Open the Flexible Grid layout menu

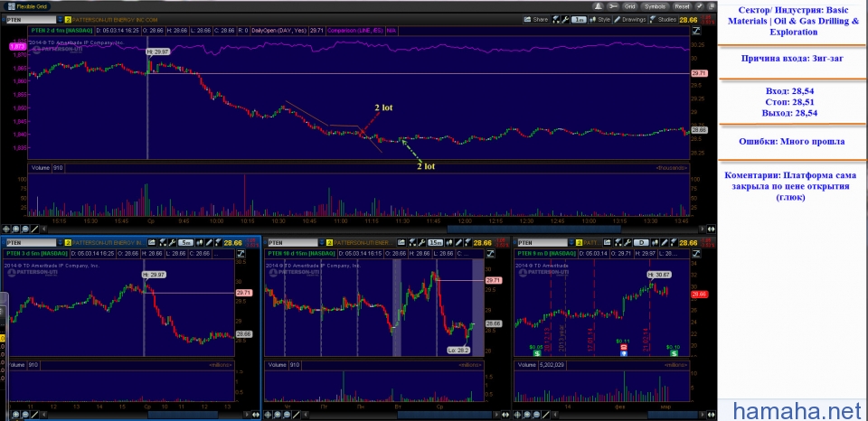28,6
